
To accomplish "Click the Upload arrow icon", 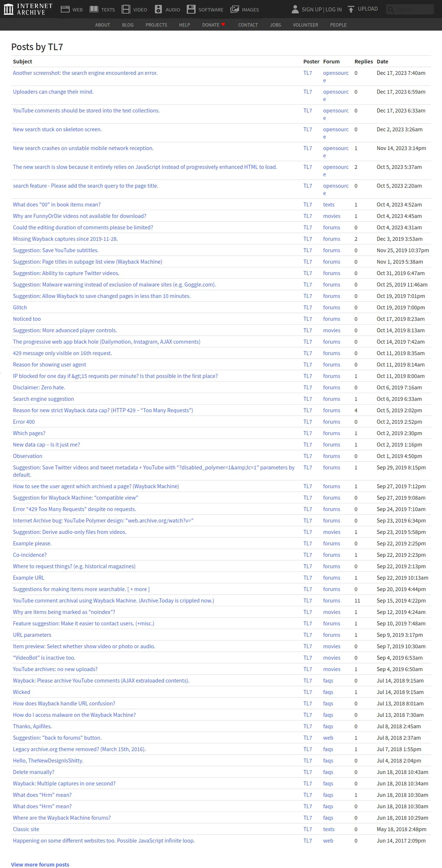I will (351, 9).
